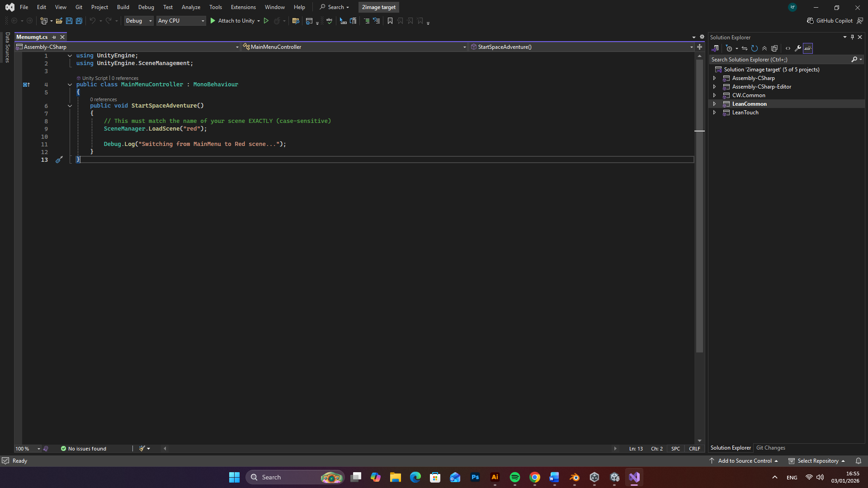Expand the Assembly-CSharp project node
868x488 pixels.
pyautogui.click(x=715, y=78)
